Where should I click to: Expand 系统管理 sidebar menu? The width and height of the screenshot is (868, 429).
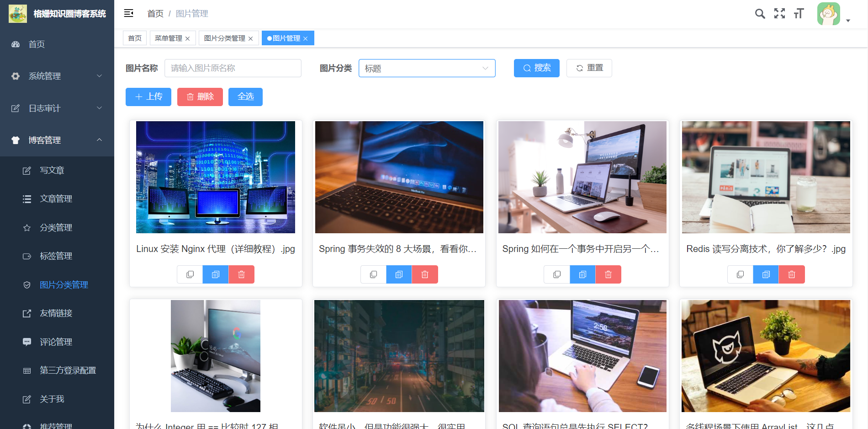pos(57,76)
